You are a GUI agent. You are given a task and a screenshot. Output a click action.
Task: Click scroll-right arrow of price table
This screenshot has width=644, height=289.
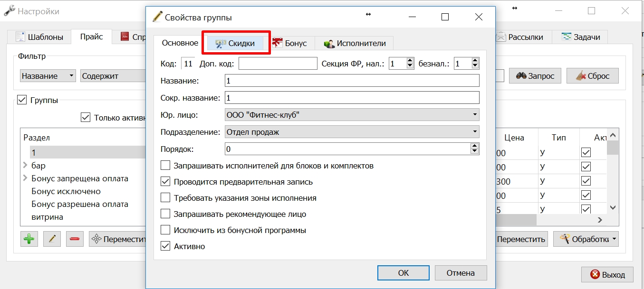coord(600,220)
